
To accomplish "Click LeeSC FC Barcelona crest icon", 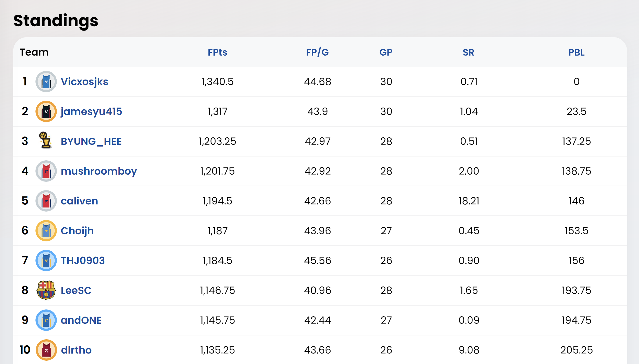I will point(46,290).
